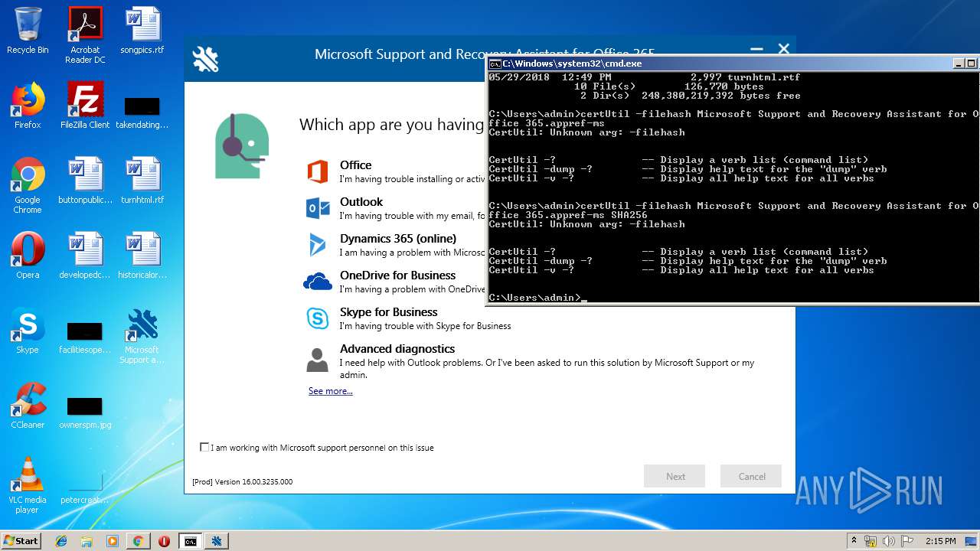Minimize the cmd.exe window

959,64
